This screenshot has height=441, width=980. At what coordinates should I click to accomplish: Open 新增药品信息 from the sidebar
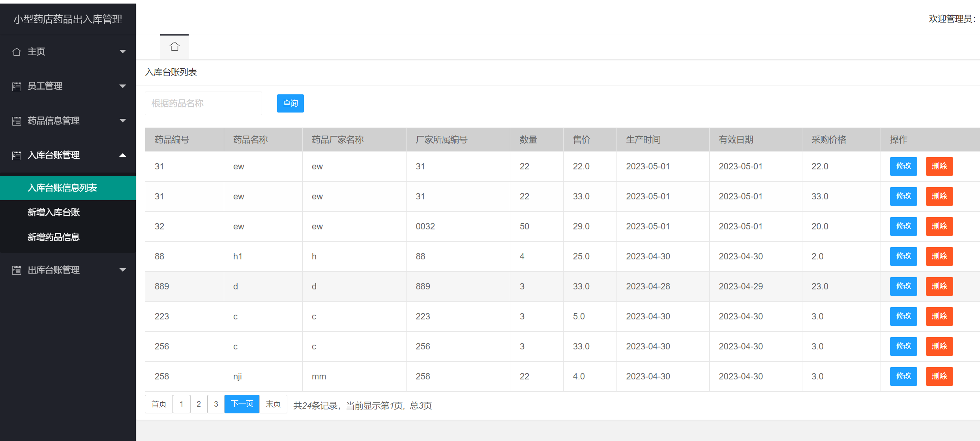[x=54, y=236]
